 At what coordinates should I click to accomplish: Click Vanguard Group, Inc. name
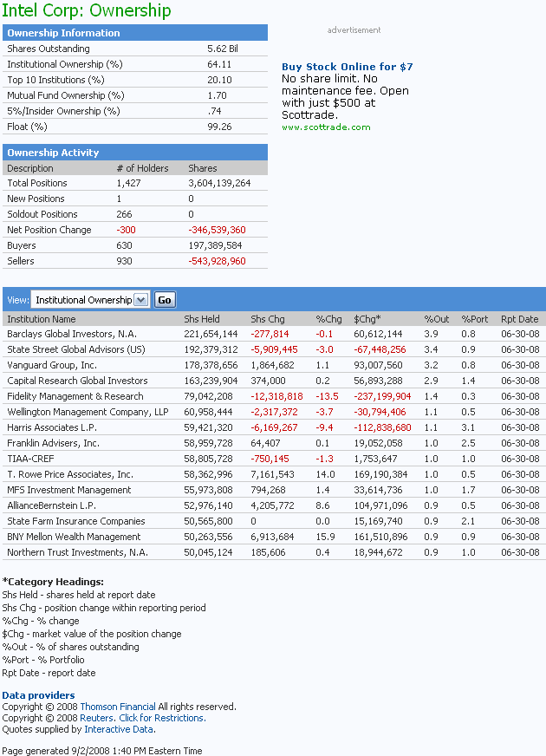coord(52,365)
